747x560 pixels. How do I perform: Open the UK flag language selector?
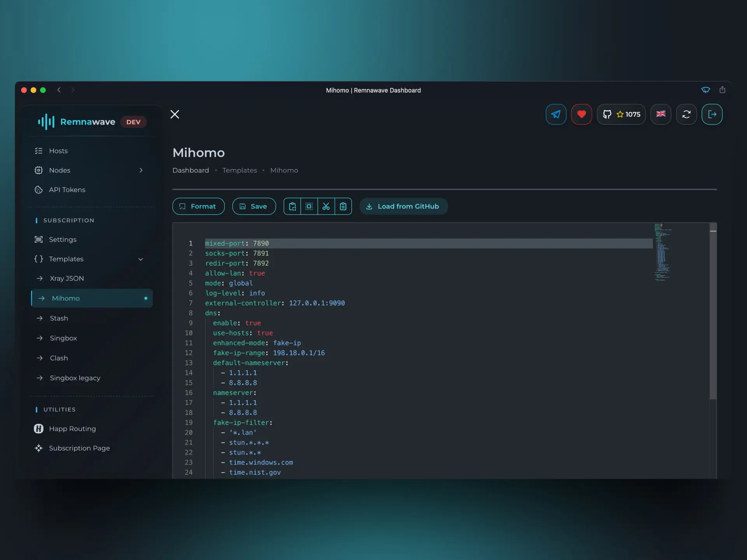tap(661, 114)
